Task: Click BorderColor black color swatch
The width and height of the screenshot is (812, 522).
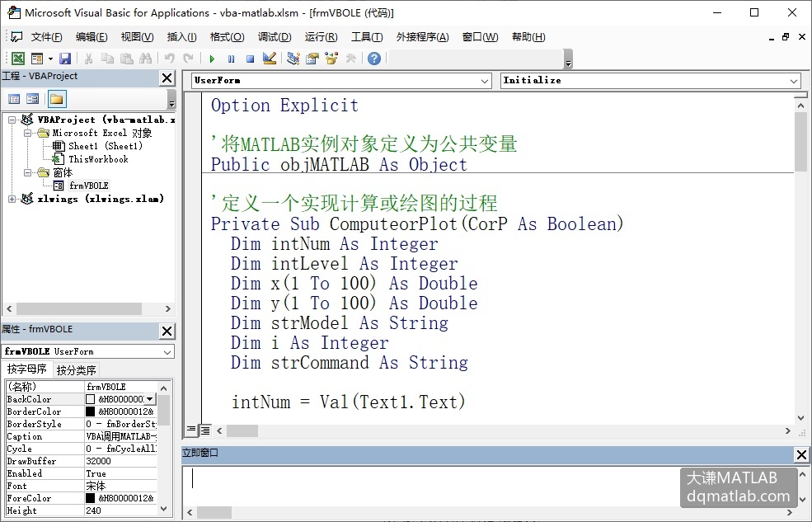Action: point(90,411)
